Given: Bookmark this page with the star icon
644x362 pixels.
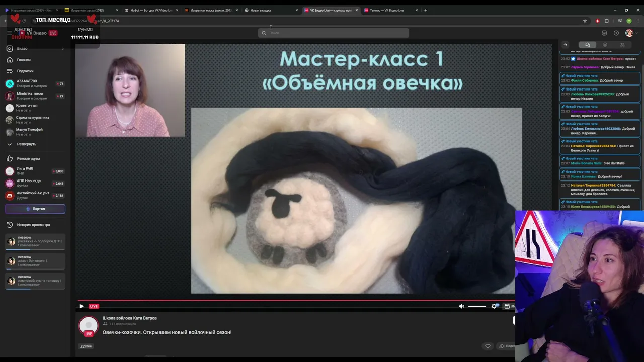Looking at the screenshot, I should click(585, 21).
